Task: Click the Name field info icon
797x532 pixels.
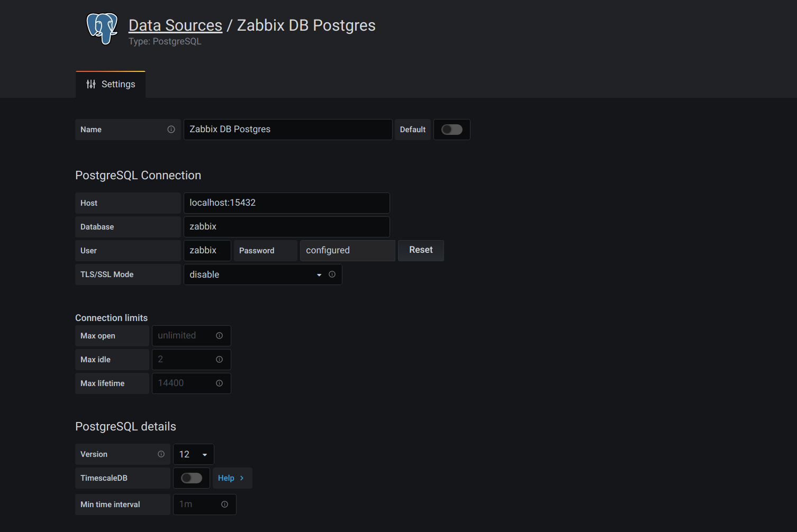Action: coord(171,129)
